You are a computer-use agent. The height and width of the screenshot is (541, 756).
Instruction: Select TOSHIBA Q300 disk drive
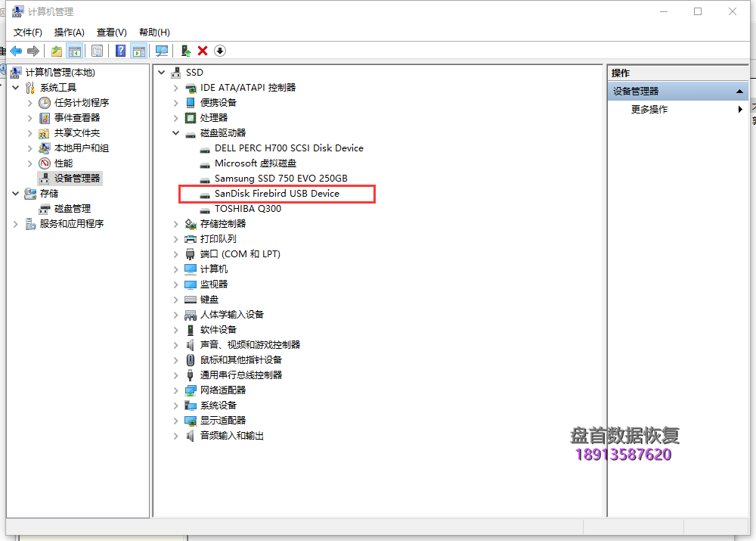[x=248, y=209]
